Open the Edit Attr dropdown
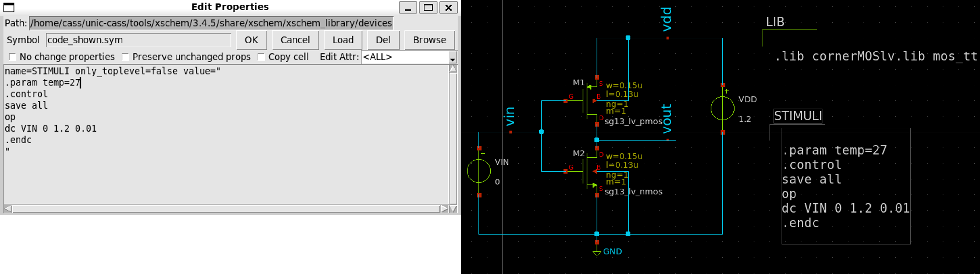The height and width of the screenshot is (274, 980). pyautogui.click(x=452, y=58)
